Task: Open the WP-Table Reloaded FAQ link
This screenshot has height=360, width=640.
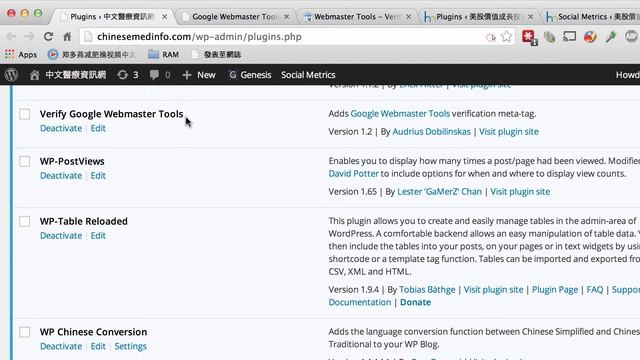Action: 595,289
